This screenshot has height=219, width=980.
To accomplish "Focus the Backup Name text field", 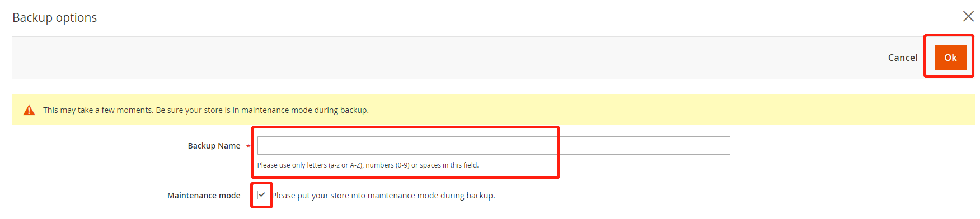I will (x=494, y=145).
